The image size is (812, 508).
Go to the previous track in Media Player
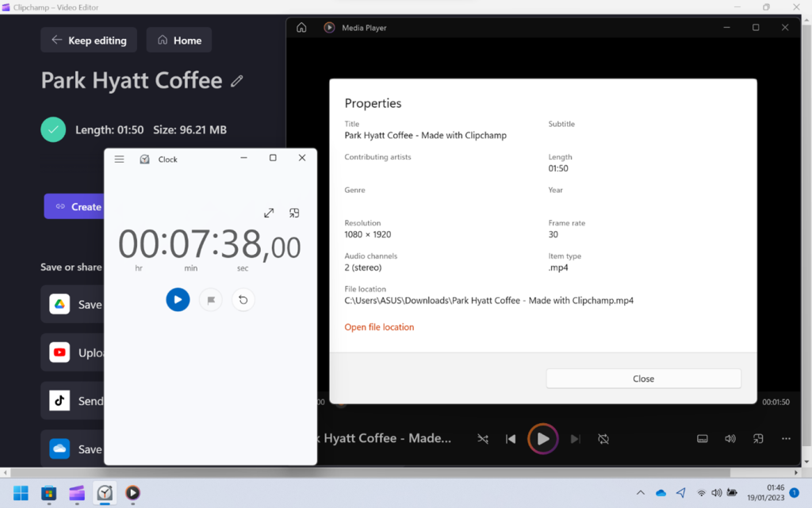[x=511, y=439]
